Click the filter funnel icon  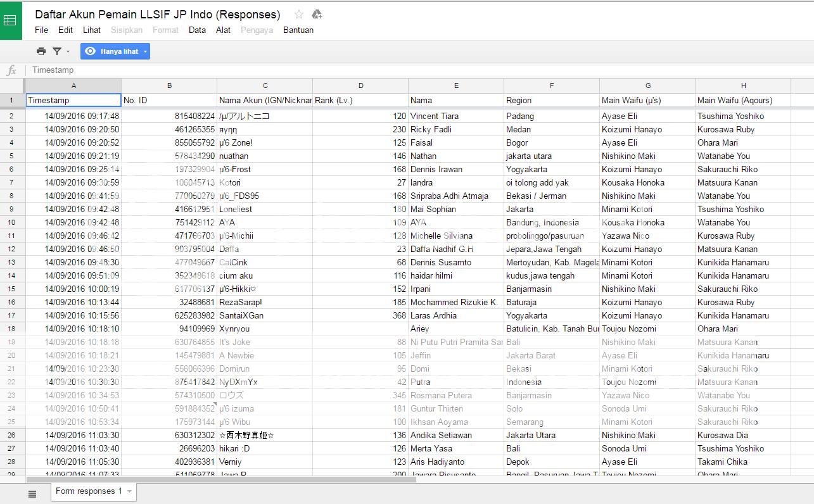(57, 51)
